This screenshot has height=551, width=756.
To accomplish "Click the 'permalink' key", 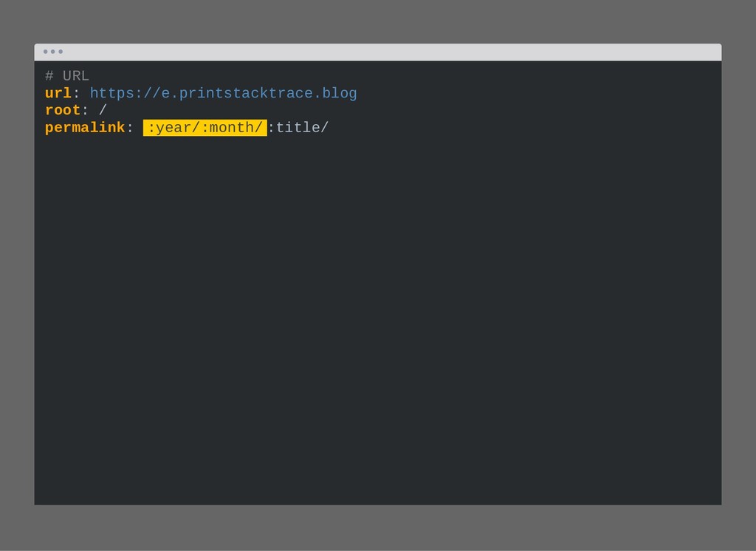I will tap(85, 128).
